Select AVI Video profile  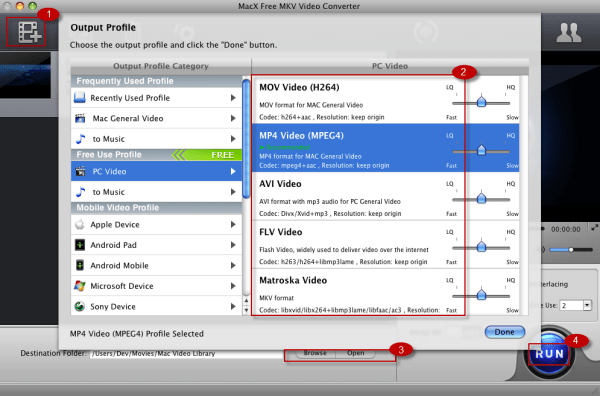(x=385, y=196)
